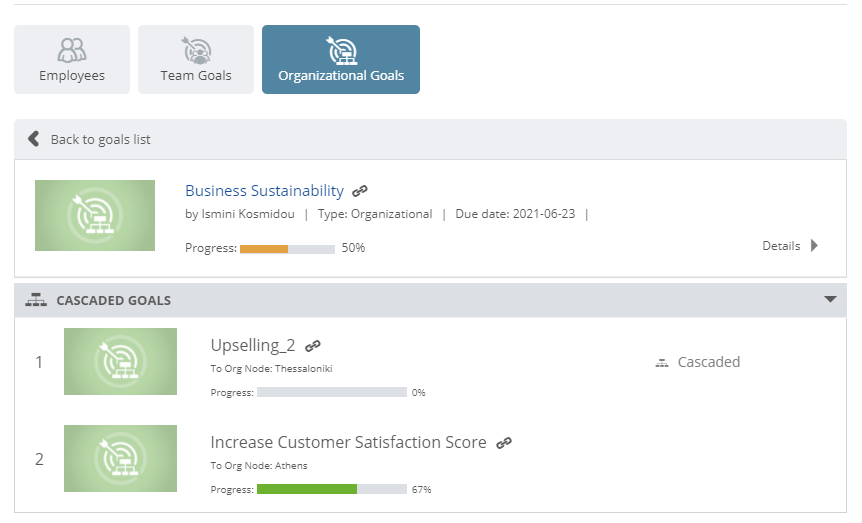Click the Increase Customer Satisfaction Score thumbnail
Screen dimensions: 862x523
[x=120, y=458]
